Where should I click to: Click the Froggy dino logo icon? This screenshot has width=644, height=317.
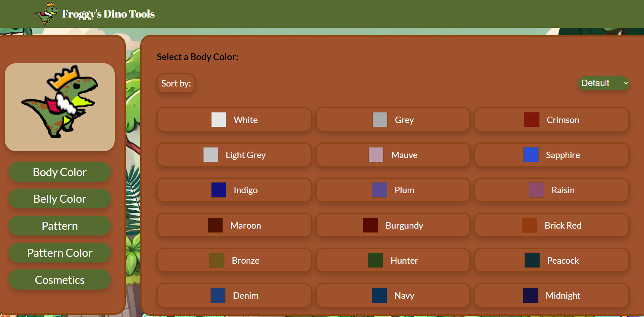(x=46, y=14)
